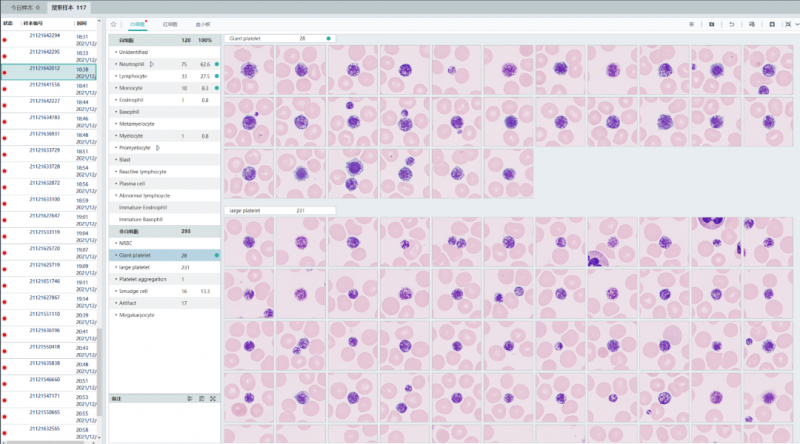Click the sample list scroll-up arrow
Screen dimensions: 800x444
pyautogui.click(x=99, y=22)
